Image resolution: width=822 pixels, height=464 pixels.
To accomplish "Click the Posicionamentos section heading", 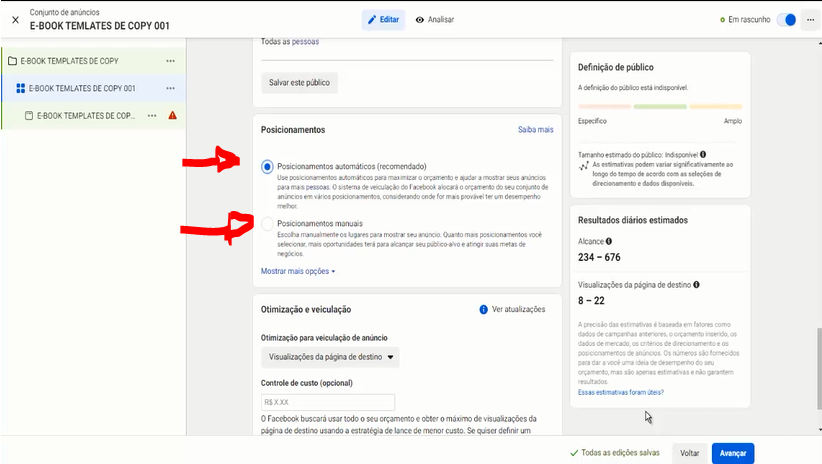I will [293, 130].
